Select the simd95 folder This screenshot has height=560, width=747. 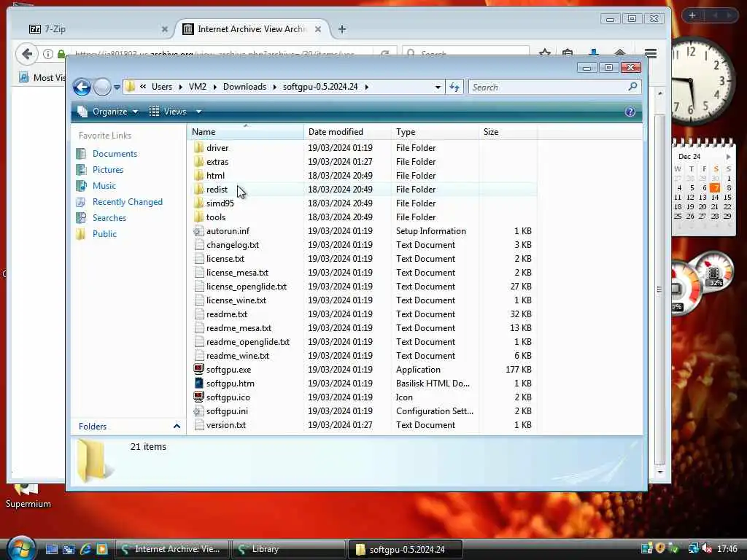tap(220, 203)
